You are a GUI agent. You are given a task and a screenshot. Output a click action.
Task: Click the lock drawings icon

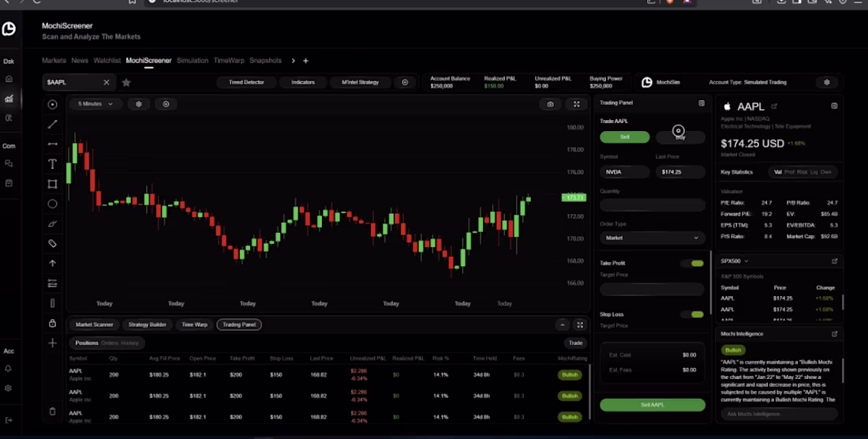tap(53, 323)
